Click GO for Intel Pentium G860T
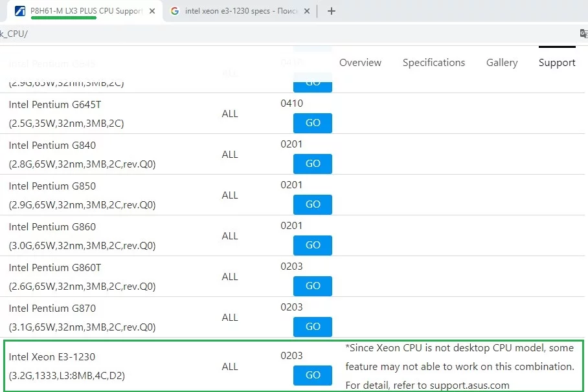Viewport: 588px width, 392px height. click(312, 286)
